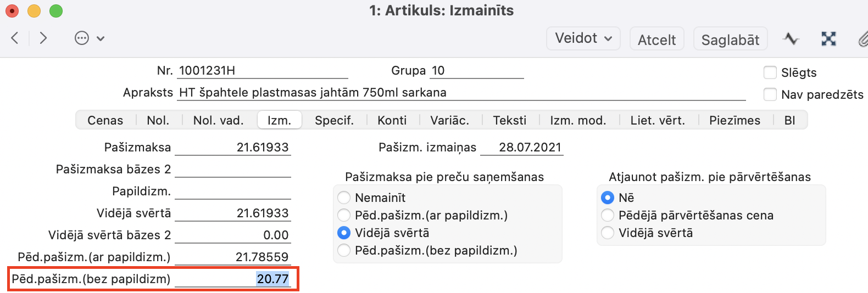The width and height of the screenshot is (868, 293).
Task: Tick the Nav paredzēts checkbox
Action: (x=770, y=94)
